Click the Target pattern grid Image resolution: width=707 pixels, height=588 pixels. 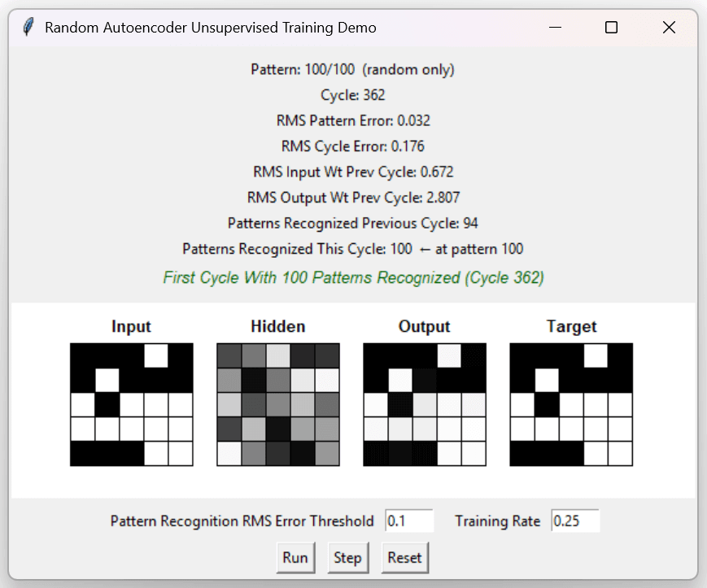point(571,405)
